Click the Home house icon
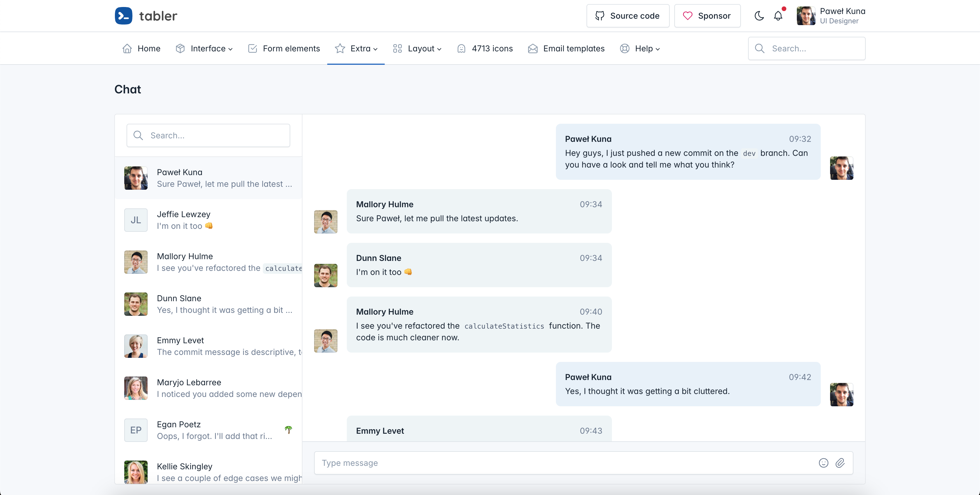This screenshot has height=495, width=980. (127, 48)
